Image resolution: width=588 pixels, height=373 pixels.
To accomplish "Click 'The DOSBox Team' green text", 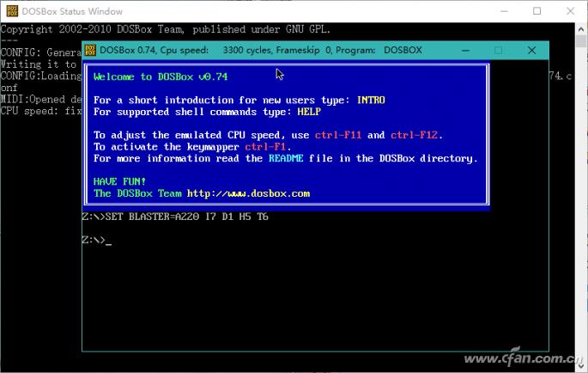I will click(137, 193).
